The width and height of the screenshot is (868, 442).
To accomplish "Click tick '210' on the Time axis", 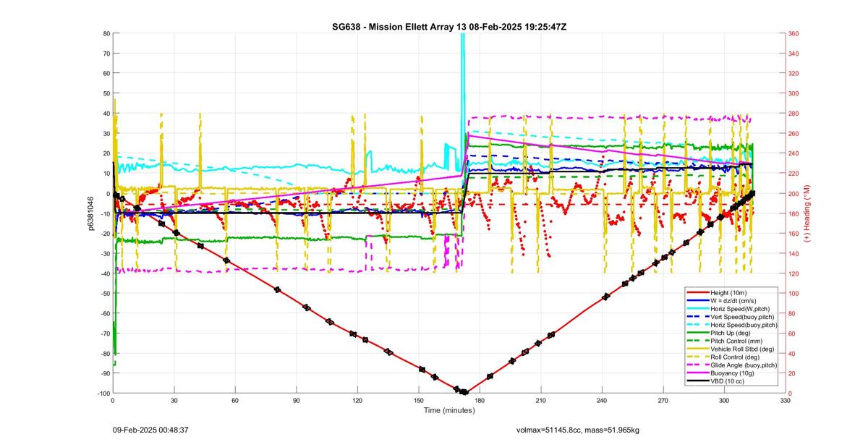I will coord(540,399).
